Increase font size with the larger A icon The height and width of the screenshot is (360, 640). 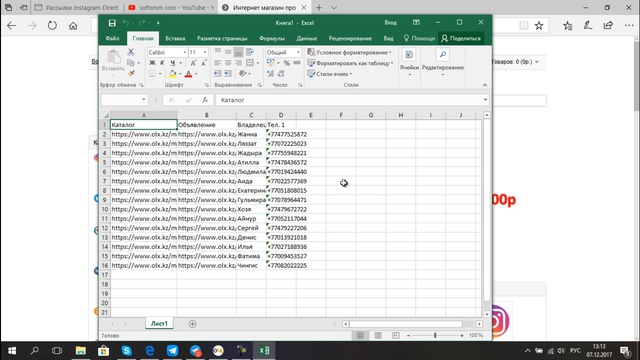pyautogui.click(x=193, y=63)
